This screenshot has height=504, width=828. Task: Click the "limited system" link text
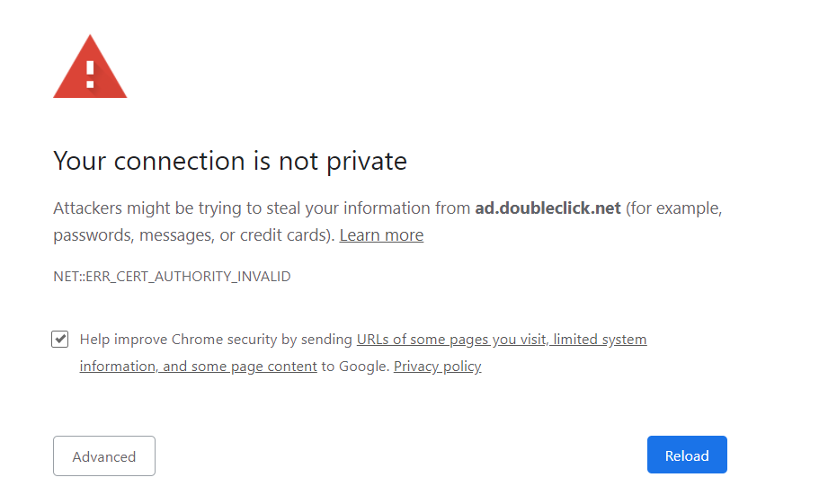click(x=601, y=340)
